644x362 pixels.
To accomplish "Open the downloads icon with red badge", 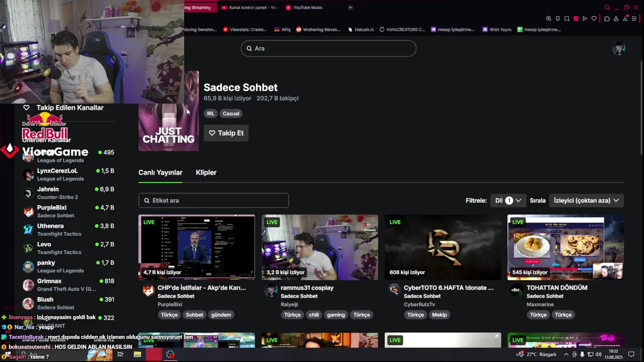I will point(625,19).
